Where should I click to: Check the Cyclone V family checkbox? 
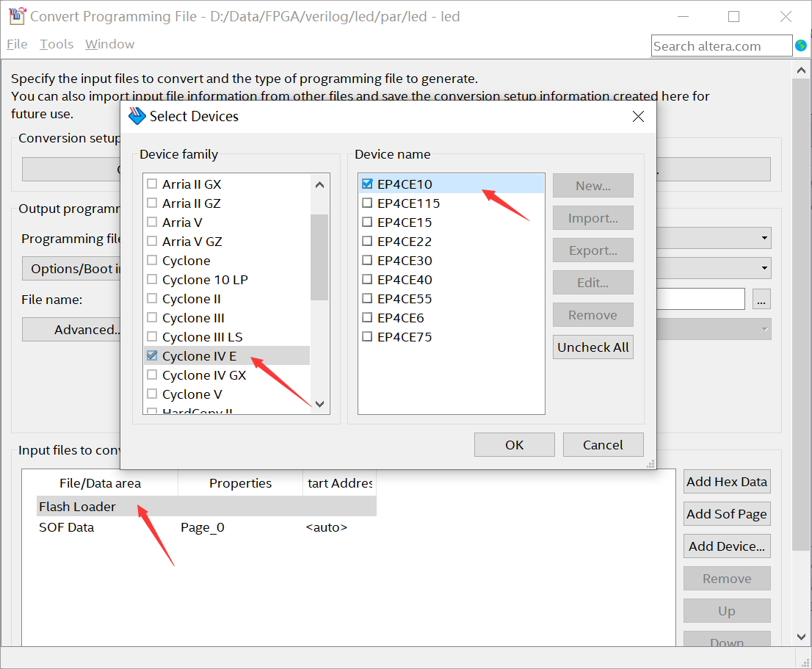pos(152,394)
